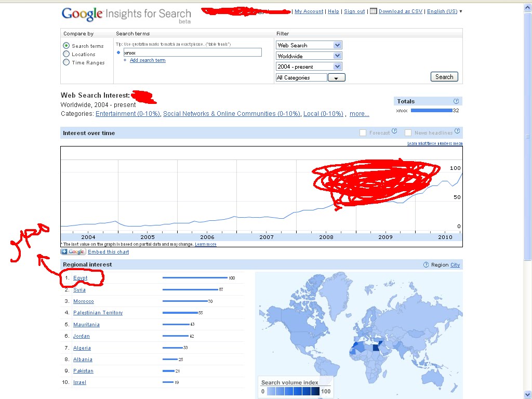Viewport: 532px width, 399px height.
Task: Click the Sign out link
Action: [354, 11]
